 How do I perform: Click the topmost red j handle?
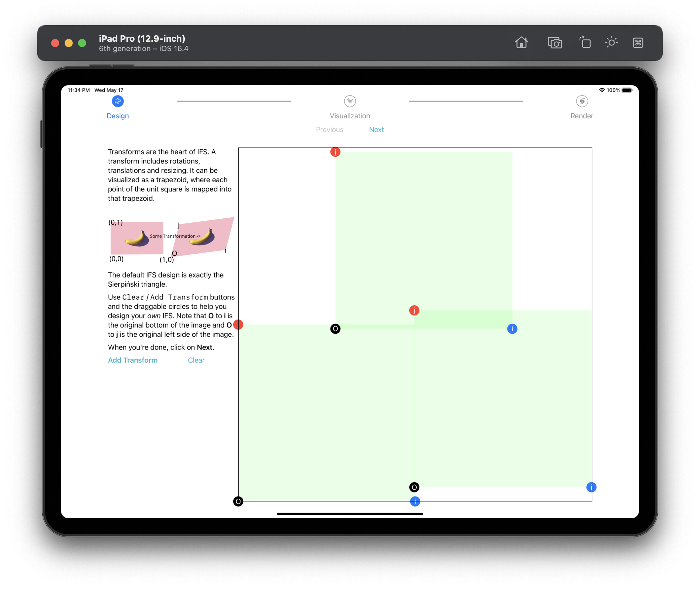[335, 152]
